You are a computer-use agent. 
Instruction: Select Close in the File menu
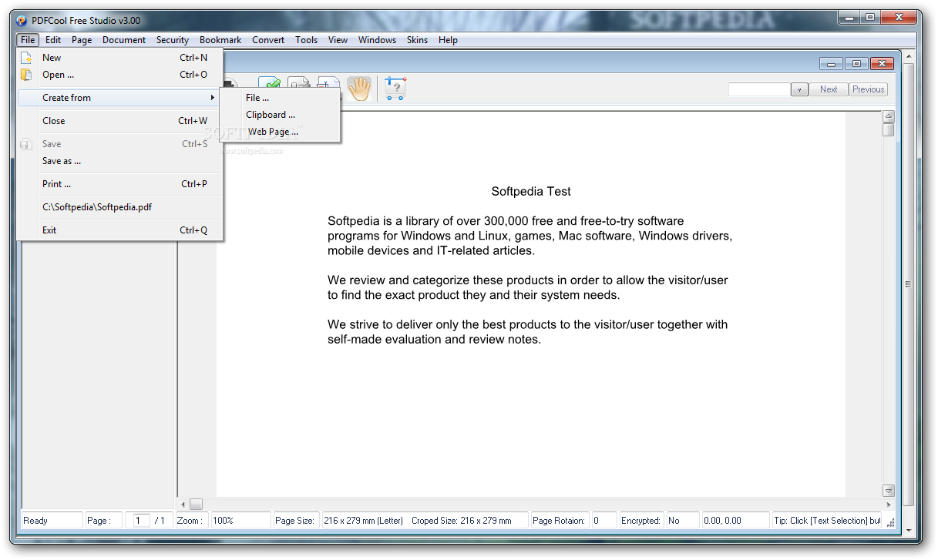(x=120, y=121)
